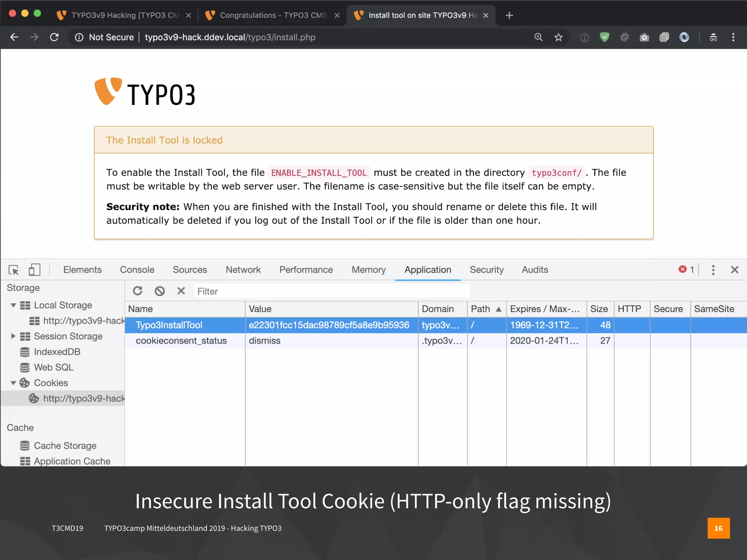Click the e22301fcc15dac98789cf5a8e9b95936 cookie value
Image resolution: width=747 pixels, height=560 pixels.
point(329,325)
